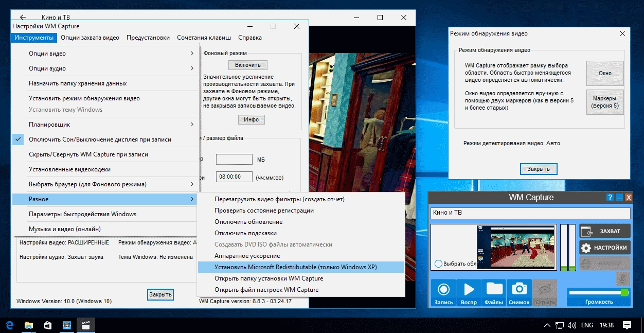This screenshot has width=644, height=333.
Task: Choose Отключить обновление
Action: pos(301,222)
